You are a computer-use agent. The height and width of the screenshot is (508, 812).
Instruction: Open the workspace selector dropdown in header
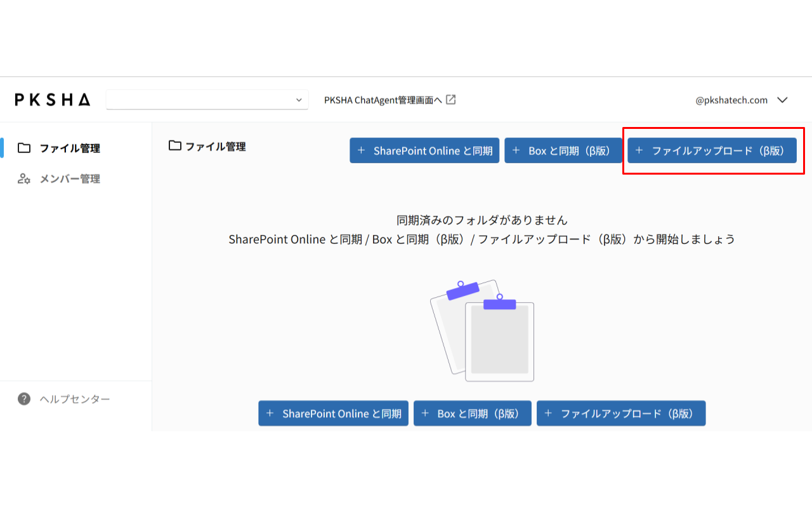coord(207,100)
